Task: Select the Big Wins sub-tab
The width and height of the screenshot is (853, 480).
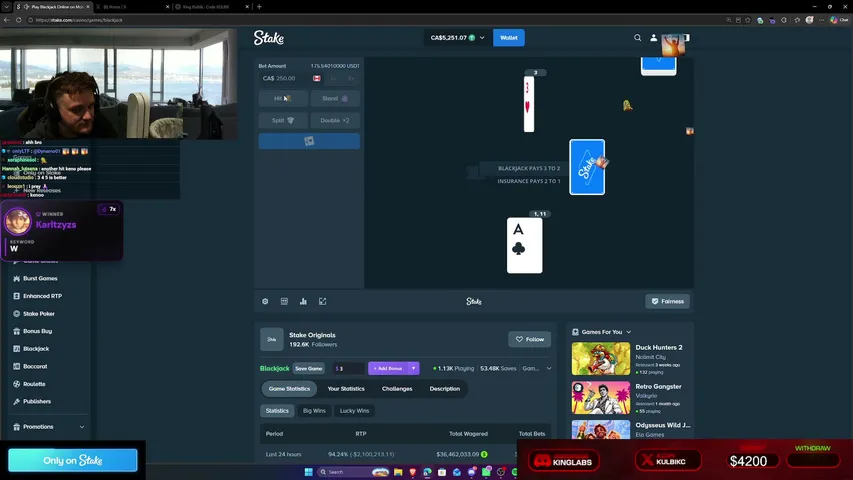Action: pyautogui.click(x=314, y=411)
